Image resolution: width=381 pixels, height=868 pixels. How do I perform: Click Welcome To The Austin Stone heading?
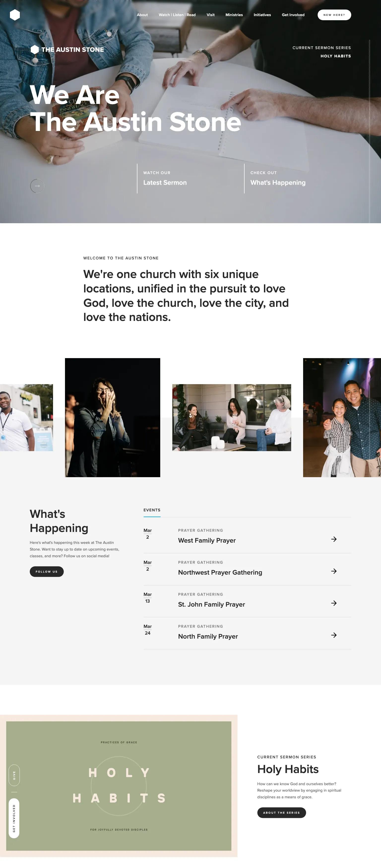point(121,258)
